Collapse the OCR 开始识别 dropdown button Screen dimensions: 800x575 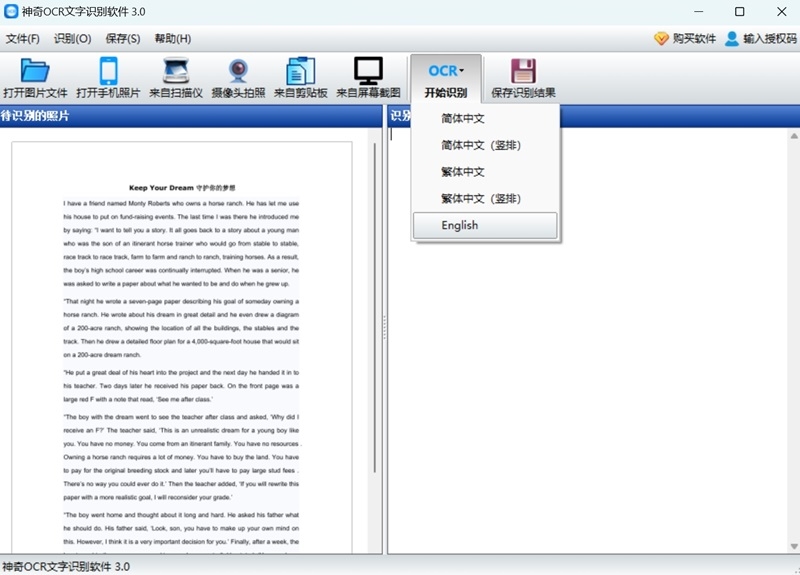(446, 79)
